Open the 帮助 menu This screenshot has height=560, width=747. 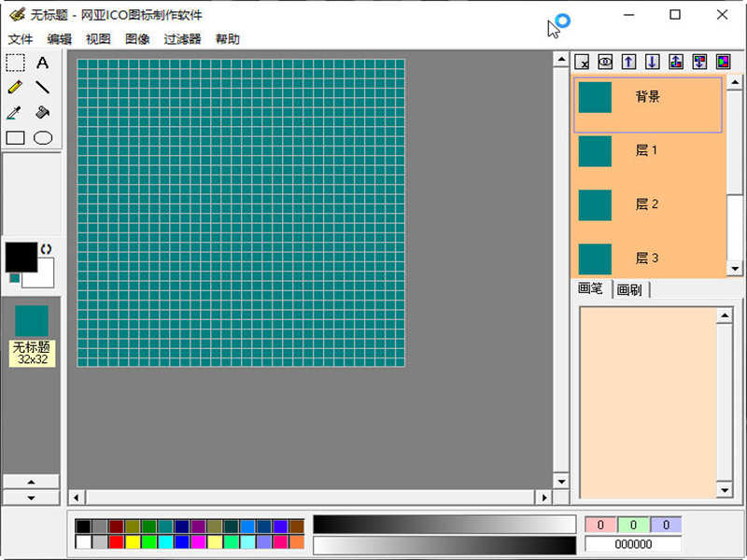pos(227,39)
